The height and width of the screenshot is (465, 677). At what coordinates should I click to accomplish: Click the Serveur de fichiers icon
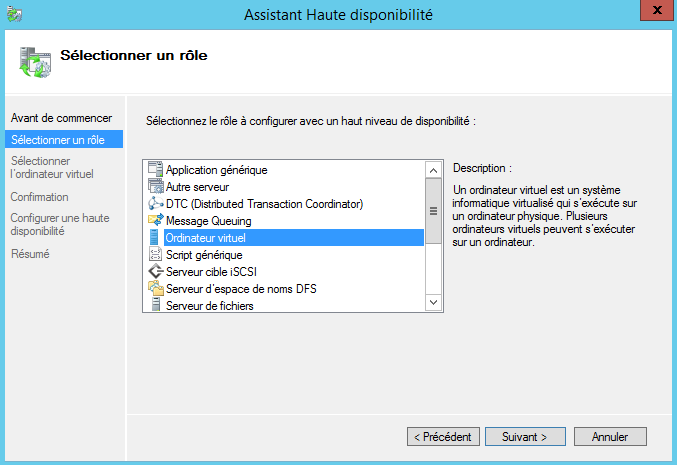[x=155, y=305]
